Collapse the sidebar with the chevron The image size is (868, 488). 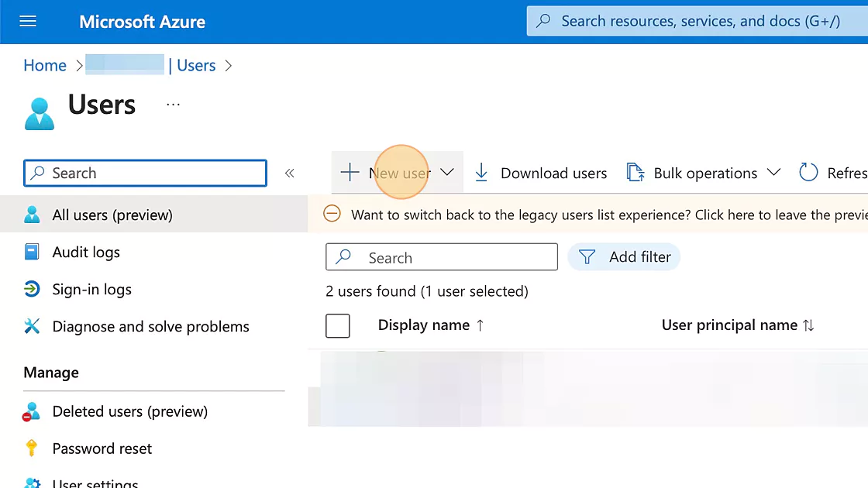pos(290,174)
